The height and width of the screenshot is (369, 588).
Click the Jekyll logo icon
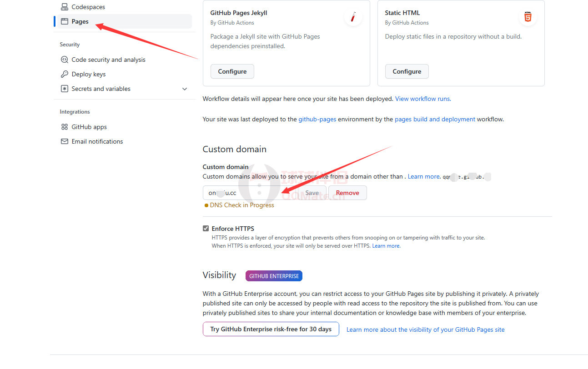353,18
